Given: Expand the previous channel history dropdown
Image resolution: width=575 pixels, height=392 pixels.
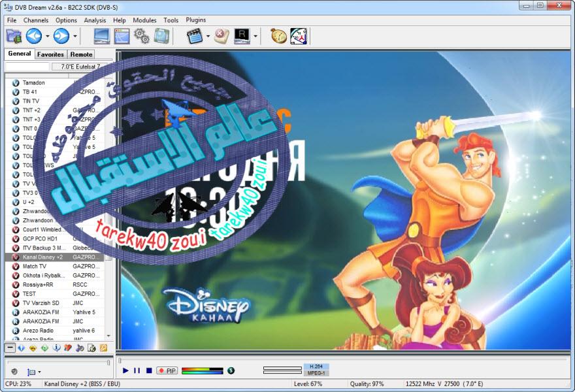Looking at the screenshot, I should tap(47, 37).
